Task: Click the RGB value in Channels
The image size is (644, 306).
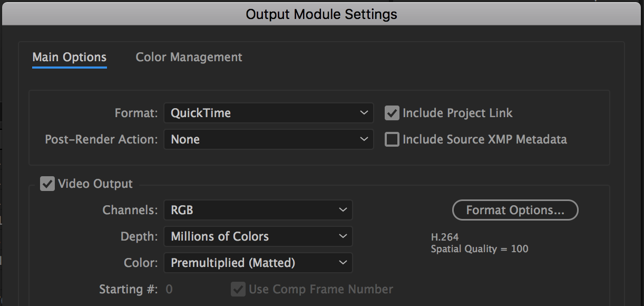Action: coord(182,210)
